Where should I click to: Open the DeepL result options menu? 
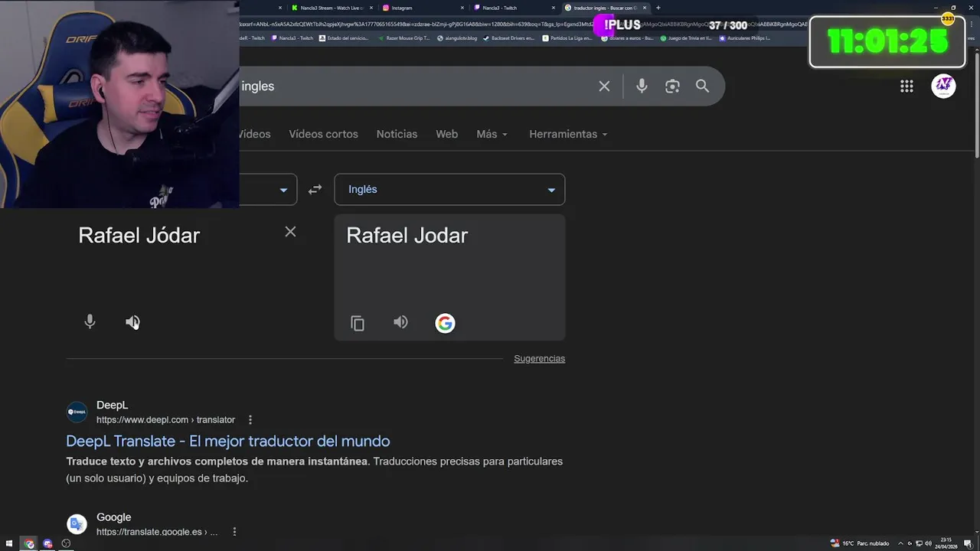250,419
